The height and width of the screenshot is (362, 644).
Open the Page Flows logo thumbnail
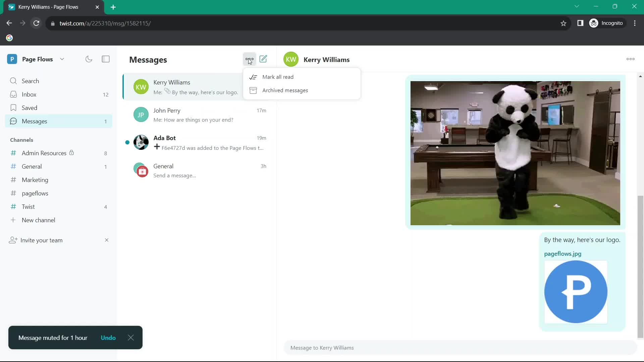576,292
